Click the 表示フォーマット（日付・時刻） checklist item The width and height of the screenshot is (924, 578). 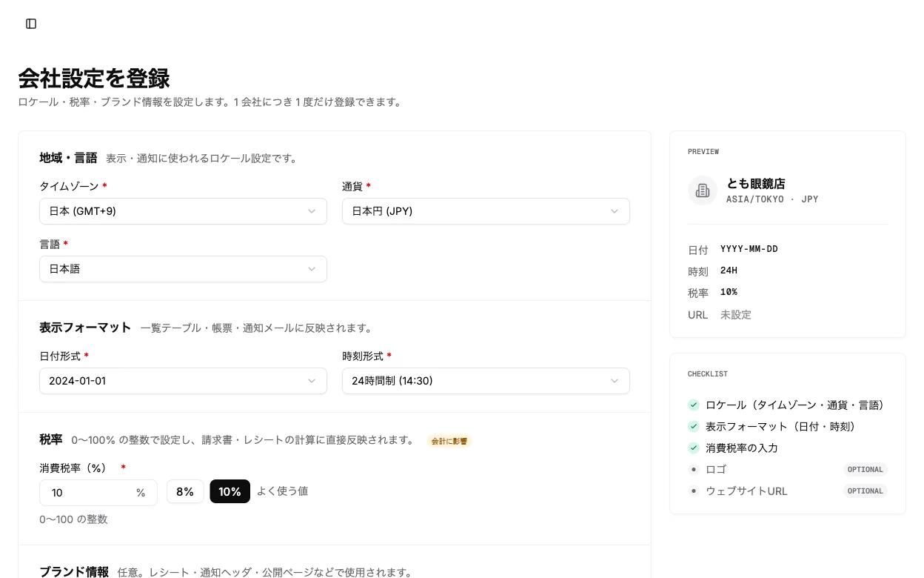(x=781, y=427)
